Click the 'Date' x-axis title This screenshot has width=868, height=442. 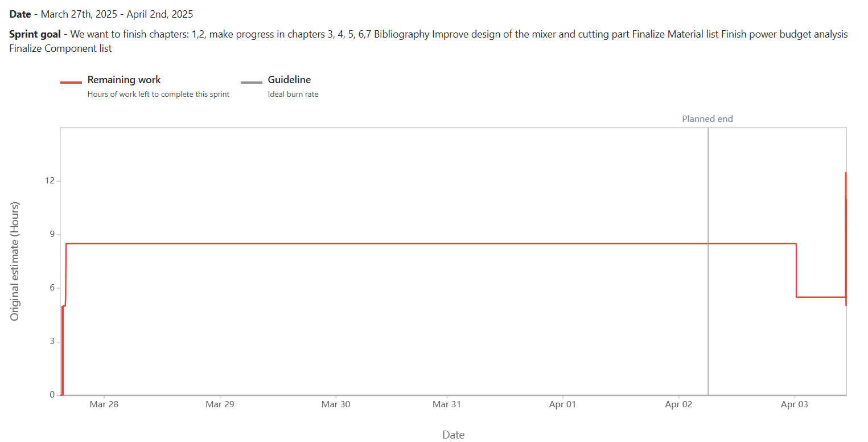click(x=453, y=435)
